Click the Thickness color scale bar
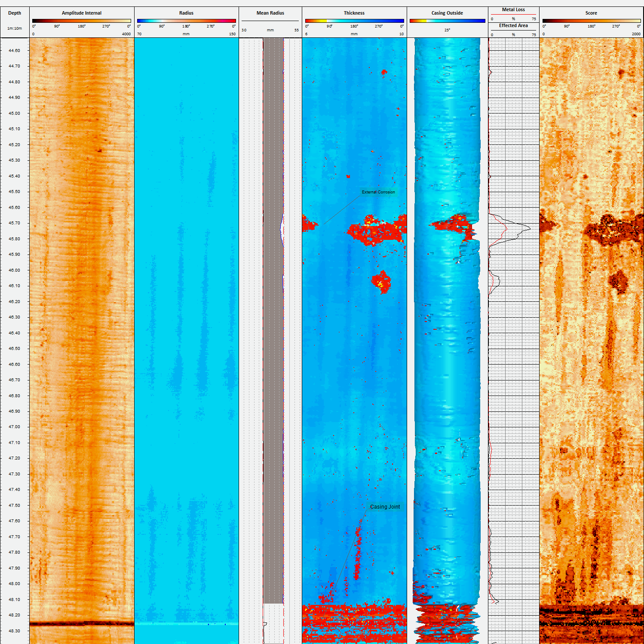Screen dimensions: 644x644 [354, 21]
